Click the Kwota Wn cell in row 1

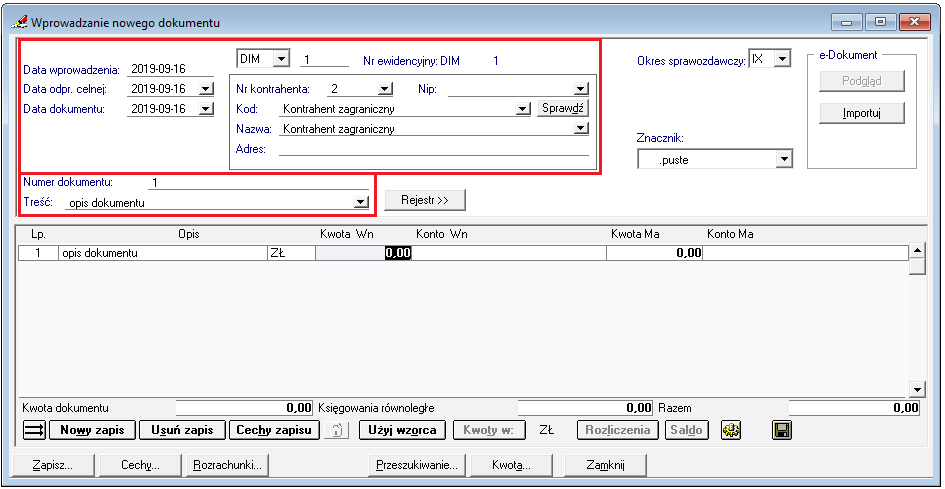pyautogui.click(x=363, y=253)
